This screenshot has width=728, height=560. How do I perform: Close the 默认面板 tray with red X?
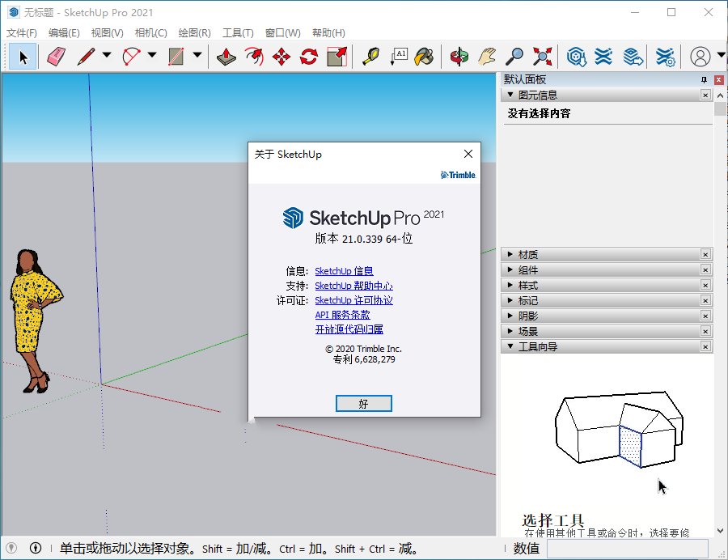[x=719, y=80]
